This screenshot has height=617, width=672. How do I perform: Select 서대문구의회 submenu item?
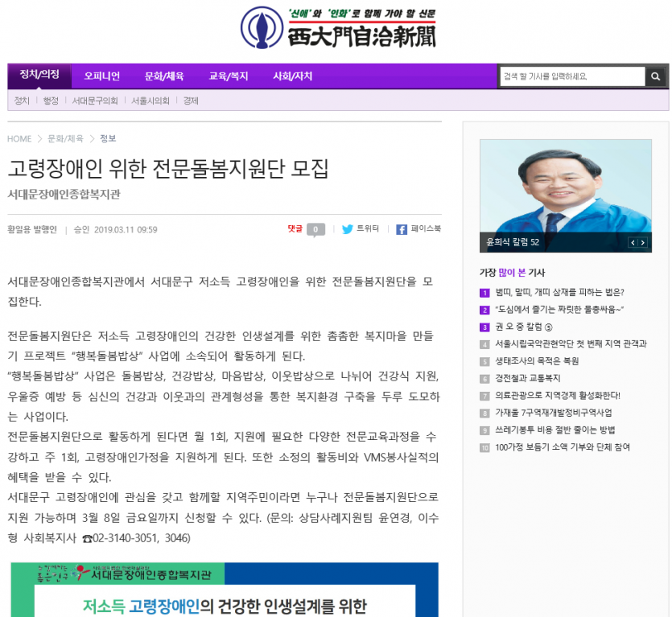(95, 101)
